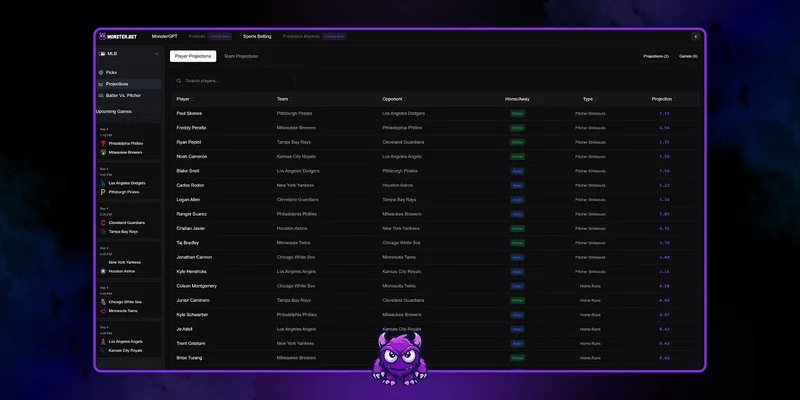The height and width of the screenshot is (400, 800).
Task: Click player name Noah Cameron
Action: 192,157
